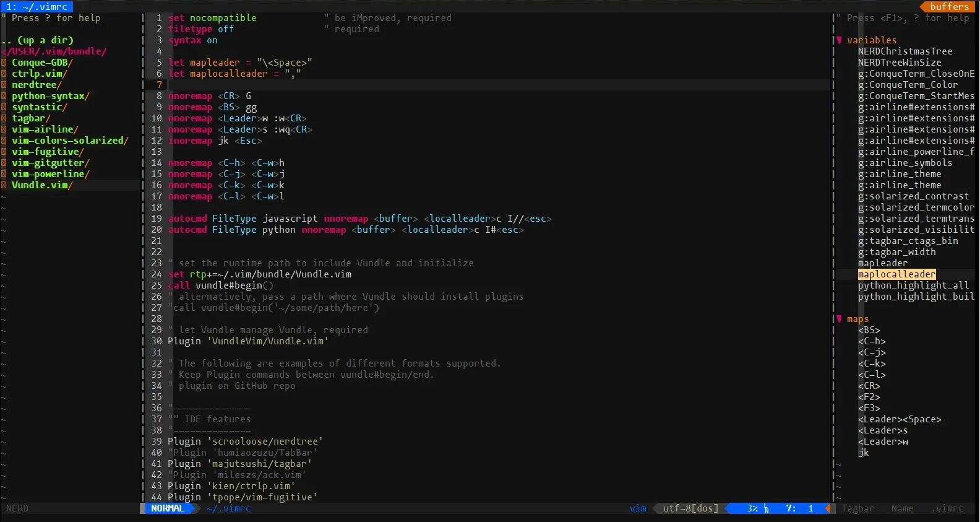Click the Tagbar label in status line

tap(858, 508)
